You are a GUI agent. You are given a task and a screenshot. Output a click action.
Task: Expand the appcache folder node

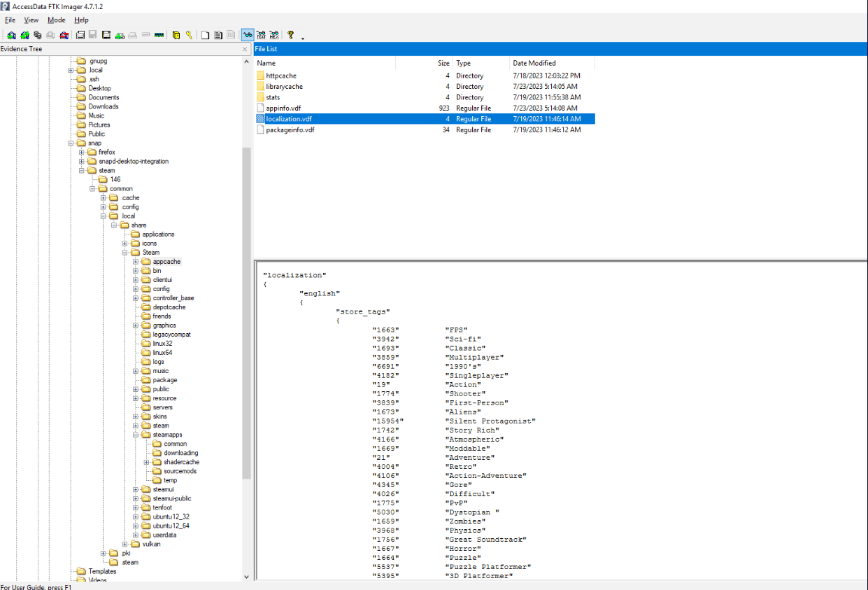[x=136, y=261]
